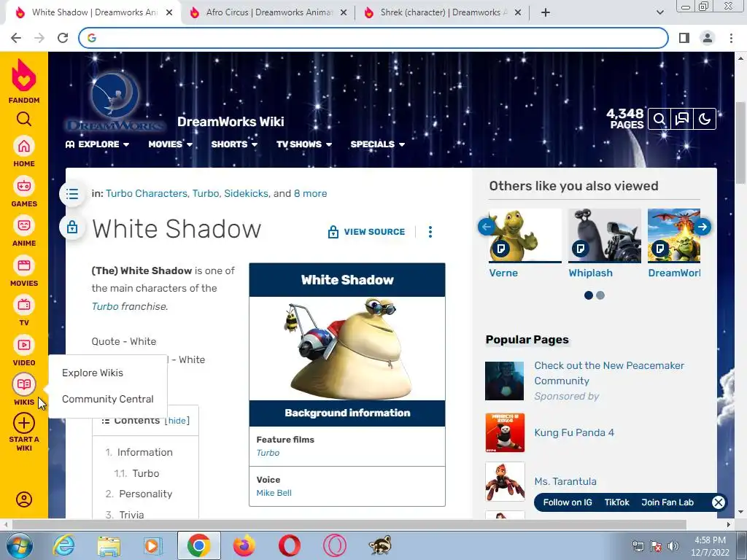
Task: Click the page lock icon beside title
Action: click(x=72, y=227)
